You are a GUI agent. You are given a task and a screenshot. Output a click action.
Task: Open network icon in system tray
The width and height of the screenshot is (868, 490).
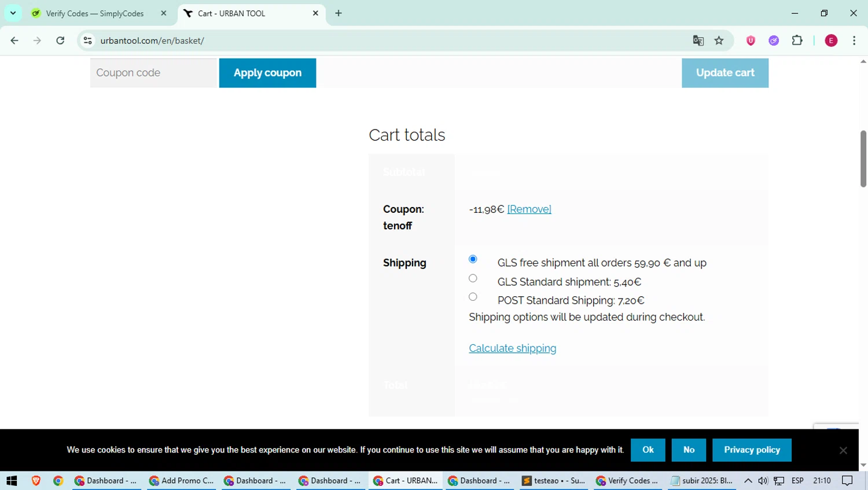(779, 481)
